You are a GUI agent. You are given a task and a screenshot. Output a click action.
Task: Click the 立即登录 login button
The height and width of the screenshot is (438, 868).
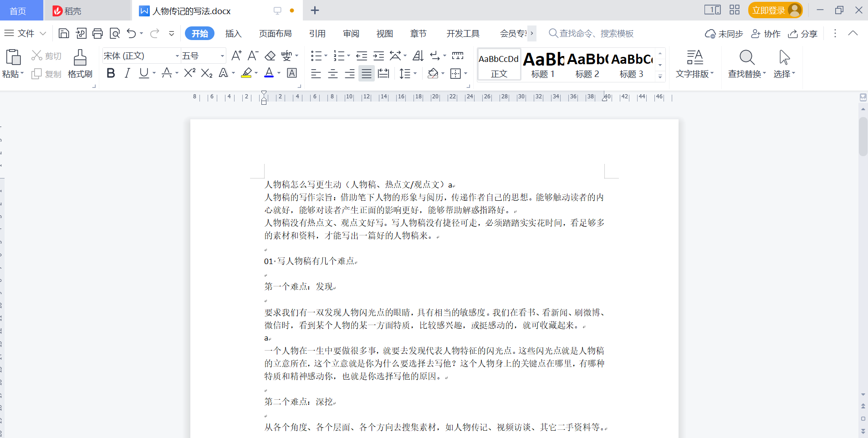click(x=775, y=10)
